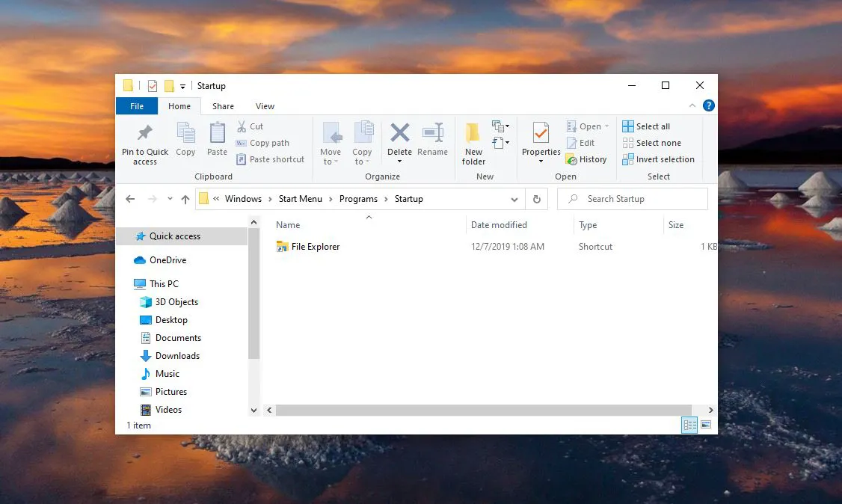Switch to details view layout
This screenshot has height=504, width=842.
click(x=689, y=425)
